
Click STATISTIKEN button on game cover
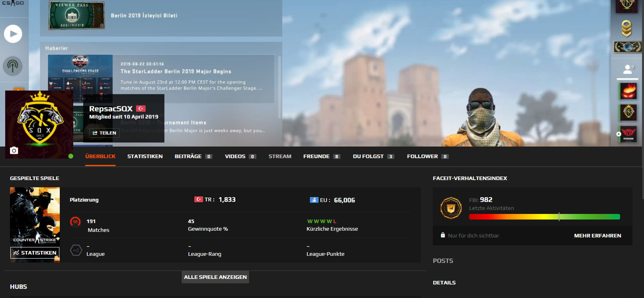click(35, 253)
